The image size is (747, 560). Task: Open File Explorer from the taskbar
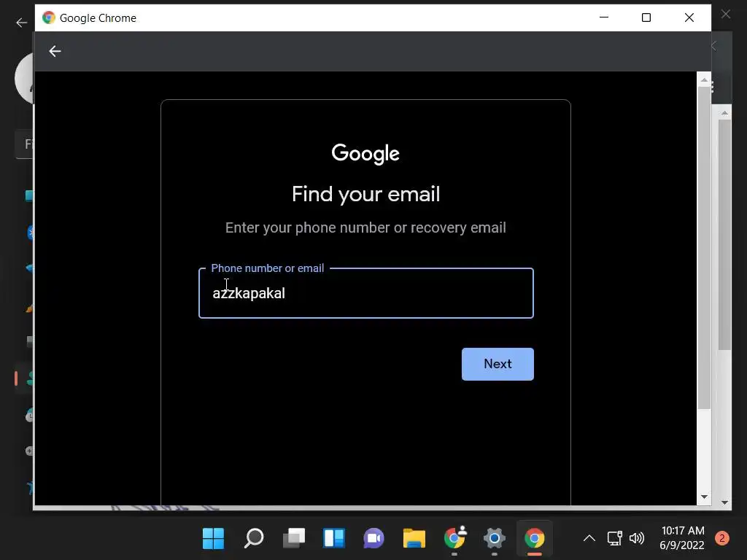pos(414,539)
